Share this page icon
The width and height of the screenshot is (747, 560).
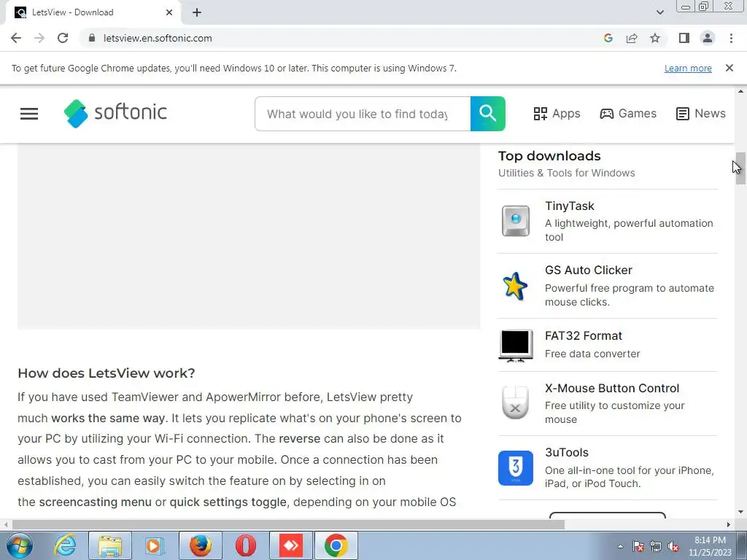tap(632, 38)
